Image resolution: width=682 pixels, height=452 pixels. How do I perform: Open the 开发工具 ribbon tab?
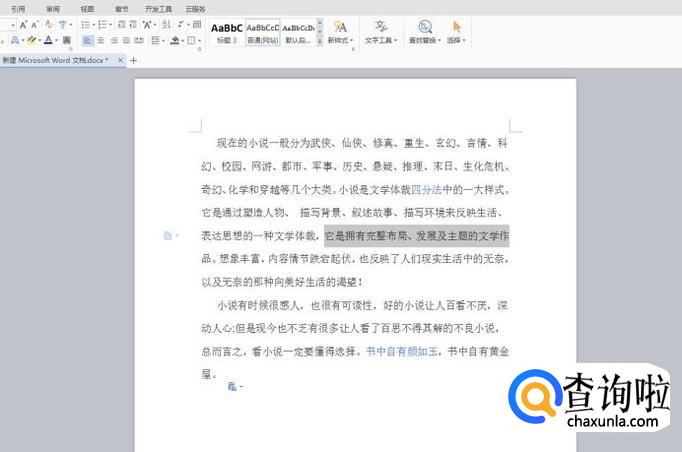coord(158,9)
